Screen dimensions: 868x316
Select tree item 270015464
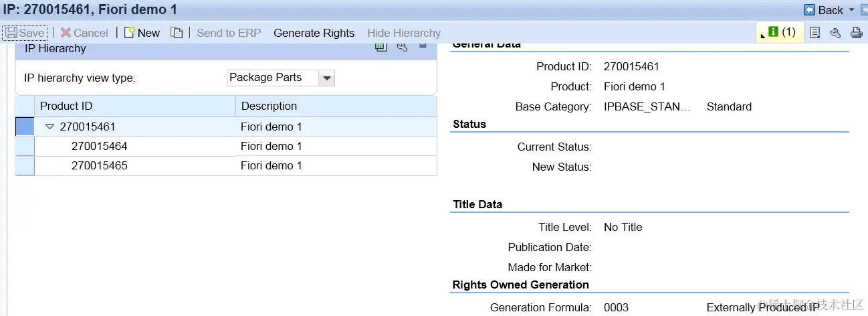pos(99,146)
